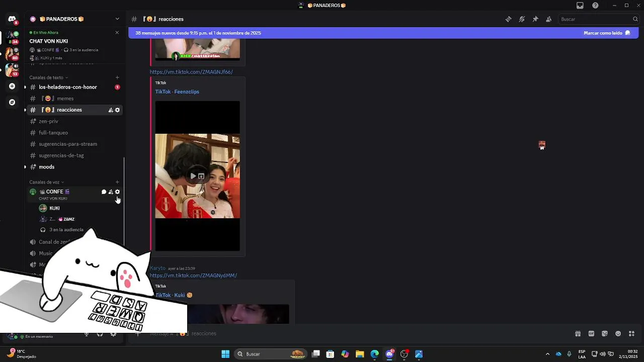Invite people to CONFE stage icon
The height and width of the screenshot is (362, 644).
(x=111, y=192)
